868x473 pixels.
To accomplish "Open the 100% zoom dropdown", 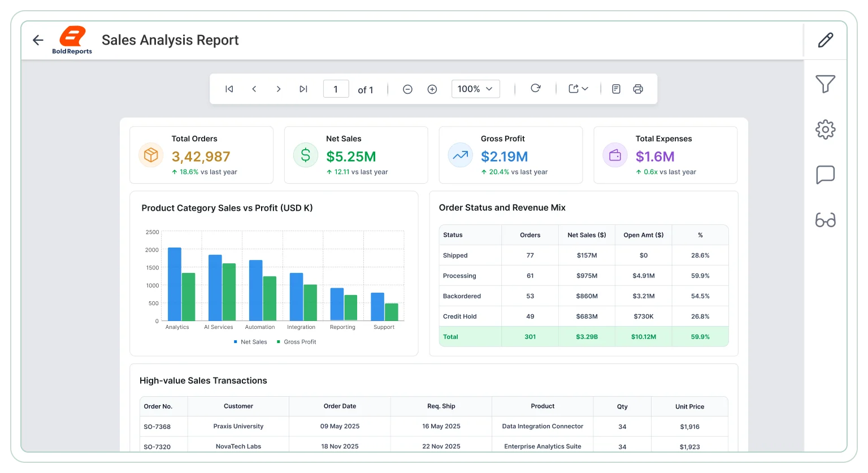I will (475, 89).
